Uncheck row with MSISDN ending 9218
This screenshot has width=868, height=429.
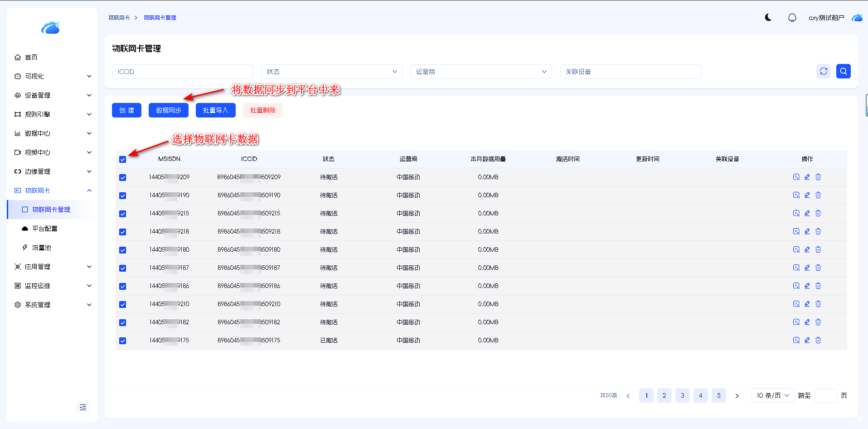122,232
